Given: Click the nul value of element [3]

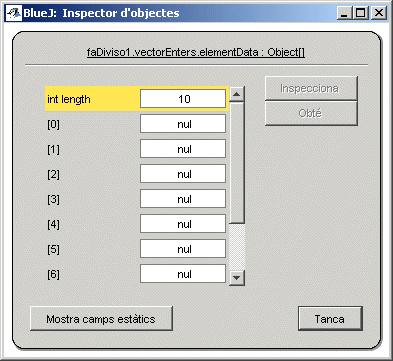Looking at the screenshot, I should 183,199.
